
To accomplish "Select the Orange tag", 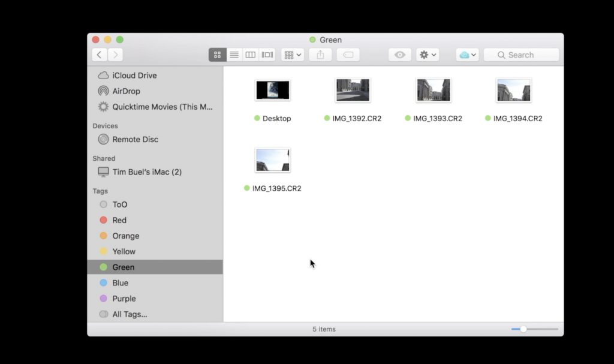I will click(x=155, y=236).
